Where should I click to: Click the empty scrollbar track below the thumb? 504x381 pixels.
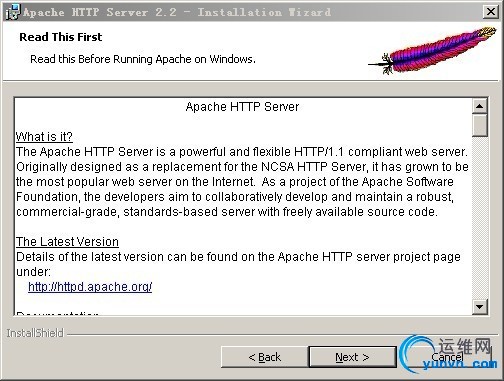tap(480, 217)
